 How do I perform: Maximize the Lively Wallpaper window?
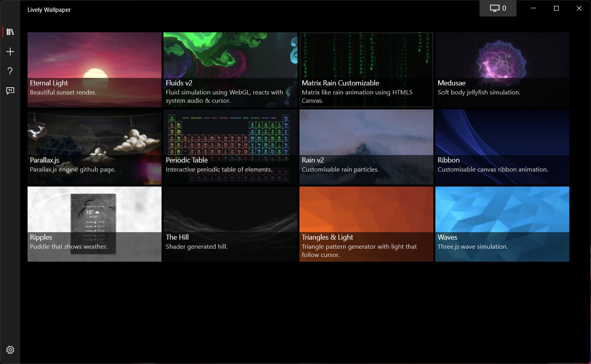556,8
